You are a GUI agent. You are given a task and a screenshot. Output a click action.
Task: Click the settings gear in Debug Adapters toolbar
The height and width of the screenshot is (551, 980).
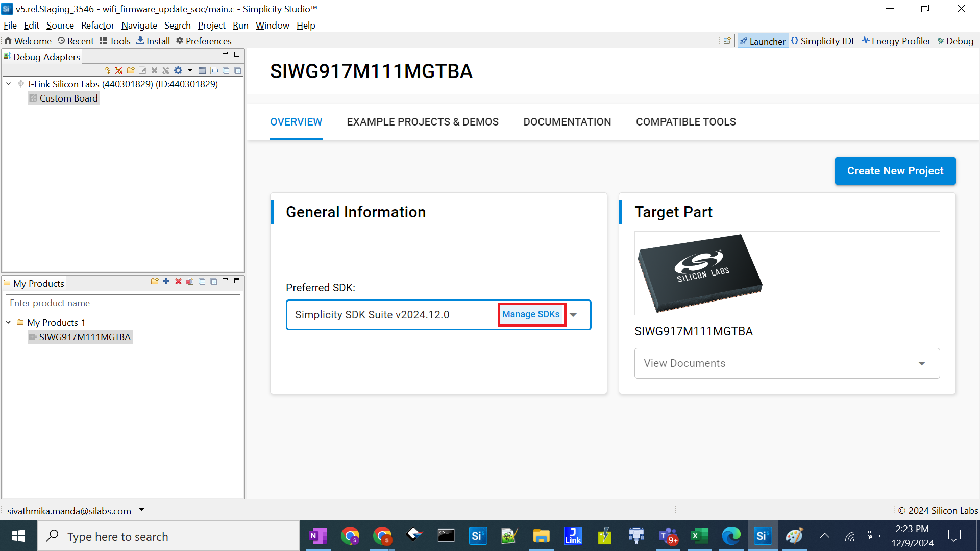tap(178, 70)
